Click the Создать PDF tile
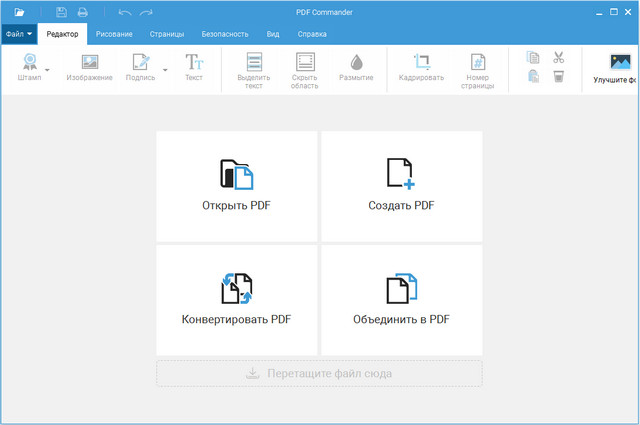 click(401, 186)
